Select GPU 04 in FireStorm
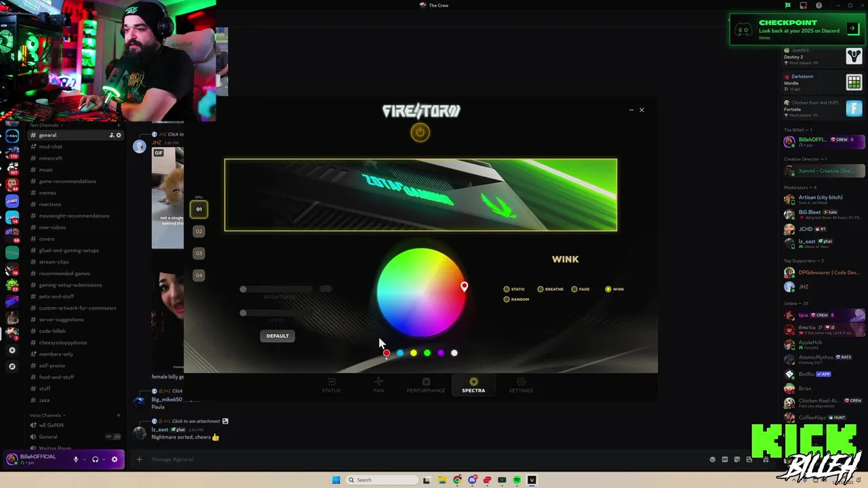Screen dimensions: 868x488 click(199, 275)
